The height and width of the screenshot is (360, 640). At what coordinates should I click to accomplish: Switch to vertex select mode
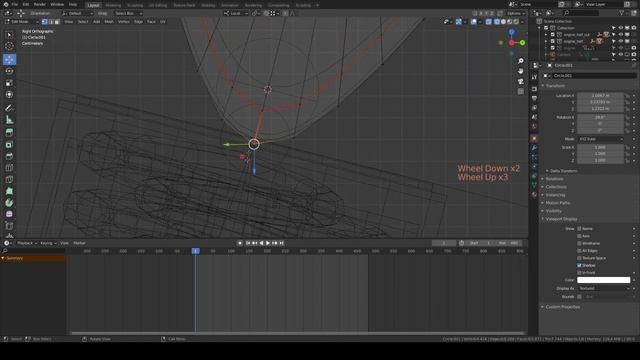point(45,22)
